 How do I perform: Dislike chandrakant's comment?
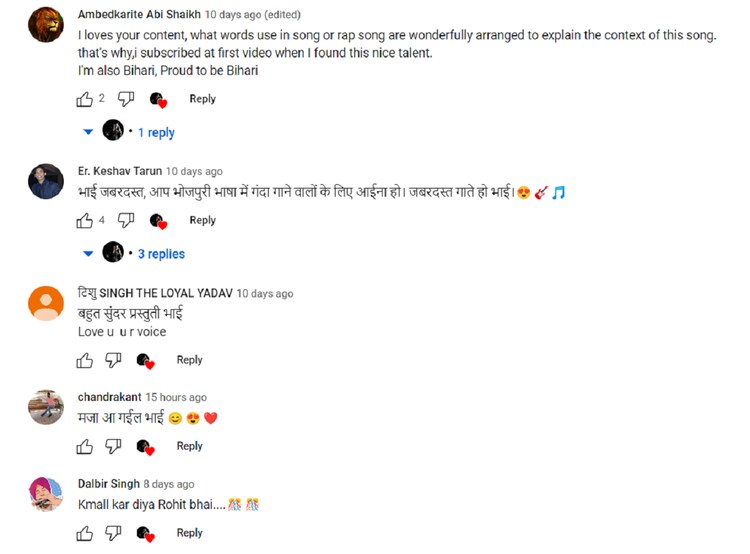(113, 446)
